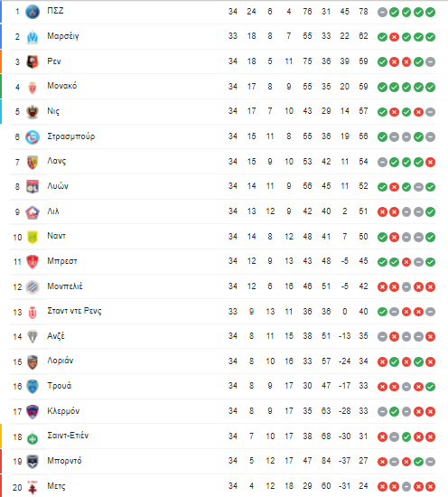Open the Κλερμόν team logo

tap(33, 412)
